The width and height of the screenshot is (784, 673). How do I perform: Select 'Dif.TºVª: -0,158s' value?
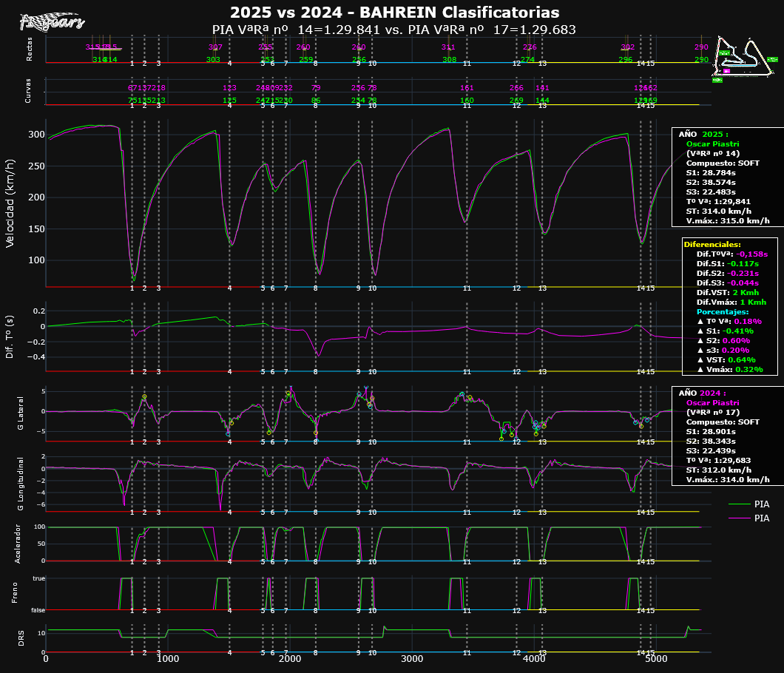pyautogui.click(x=732, y=254)
